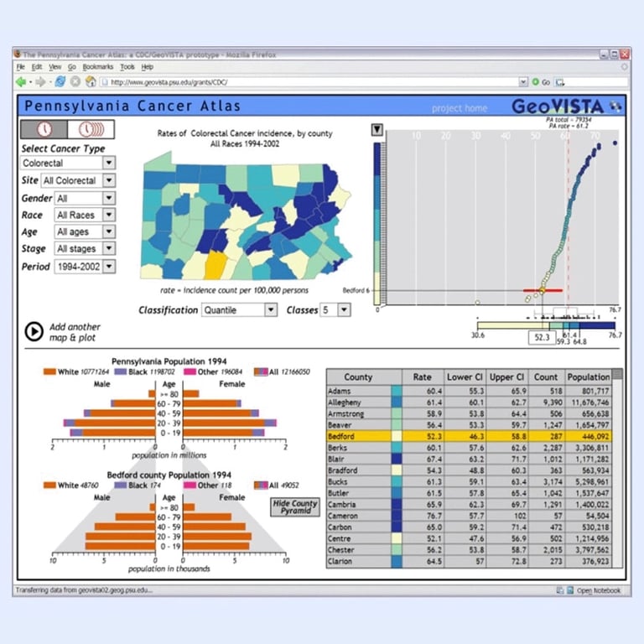Select the Adams county row
The height and width of the screenshot is (644, 644).
pyautogui.click(x=469, y=391)
